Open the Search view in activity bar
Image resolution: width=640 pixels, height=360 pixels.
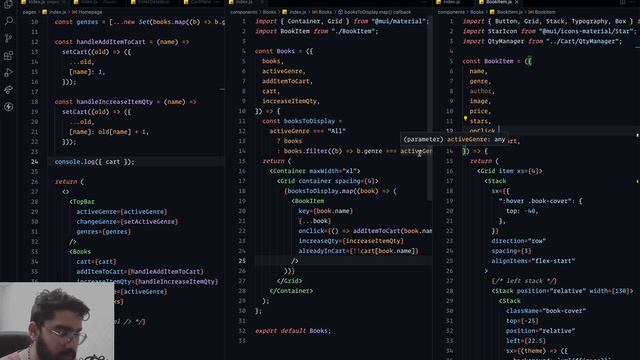[x=8, y=20]
